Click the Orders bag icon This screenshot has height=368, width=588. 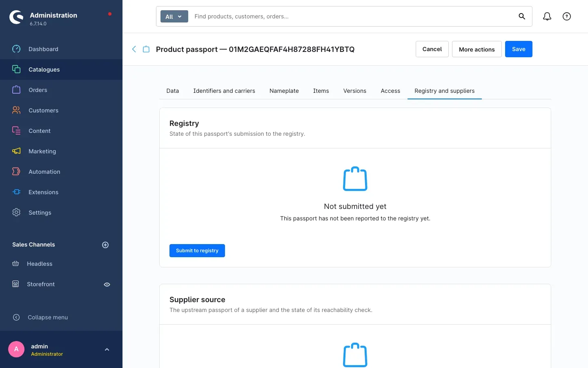pyautogui.click(x=16, y=90)
